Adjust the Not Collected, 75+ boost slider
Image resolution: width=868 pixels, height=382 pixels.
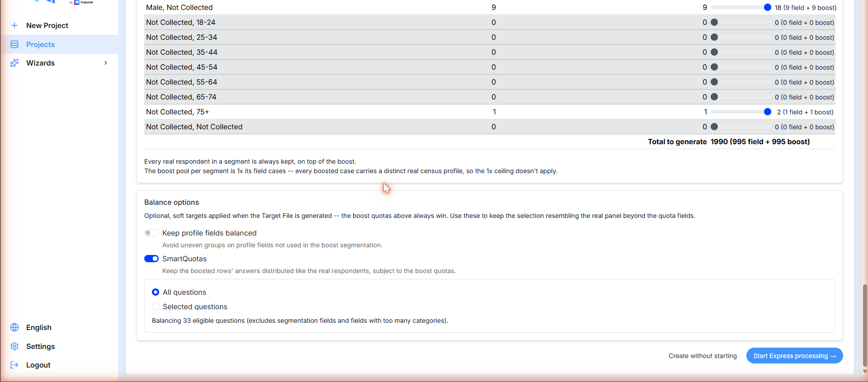[741, 112]
